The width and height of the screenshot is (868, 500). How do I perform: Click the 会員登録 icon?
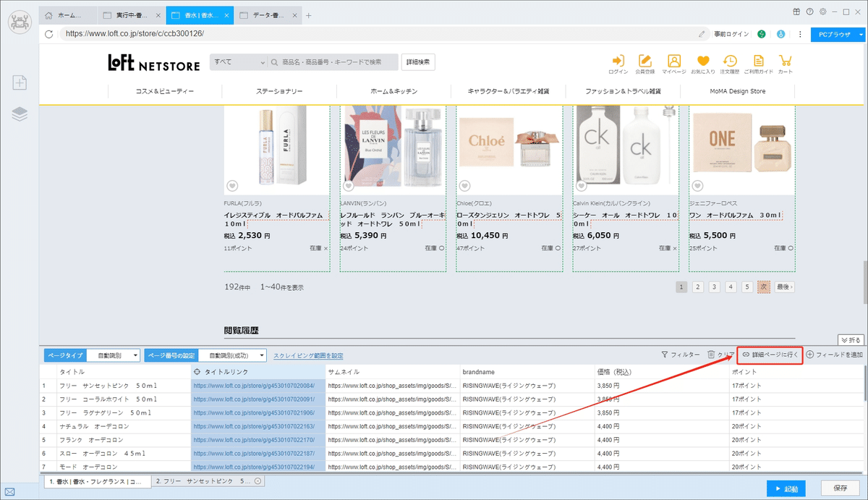pyautogui.click(x=645, y=64)
